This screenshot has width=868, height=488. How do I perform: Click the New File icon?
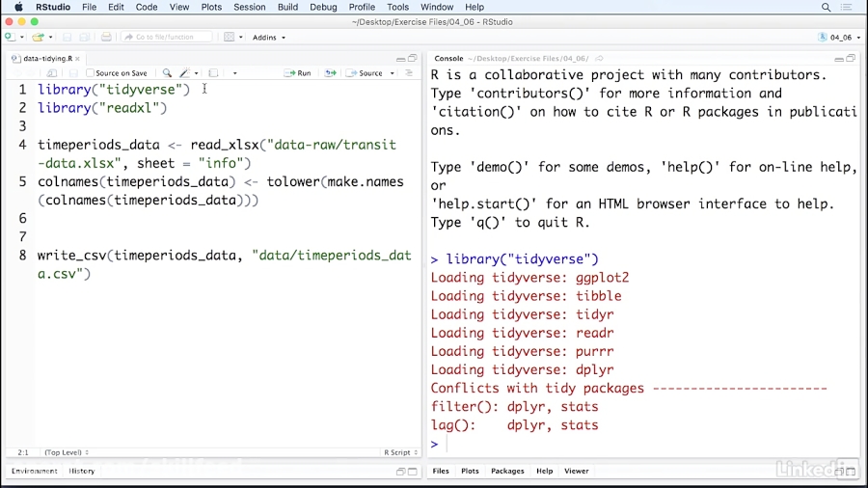pyautogui.click(x=10, y=37)
